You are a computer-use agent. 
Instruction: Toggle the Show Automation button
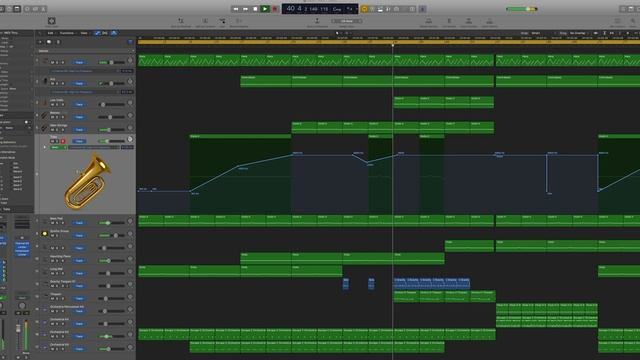pyautogui.click(x=97, y=33)
